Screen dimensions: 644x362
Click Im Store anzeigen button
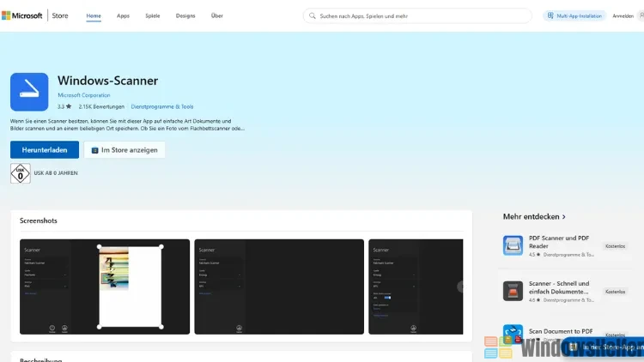point(125,150)
